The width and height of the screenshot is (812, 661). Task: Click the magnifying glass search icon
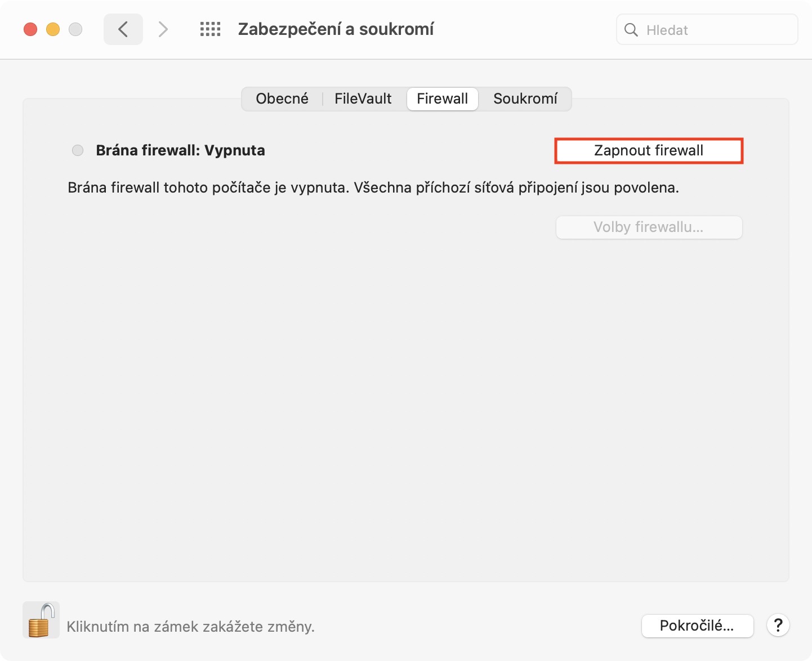click(631, 30)
